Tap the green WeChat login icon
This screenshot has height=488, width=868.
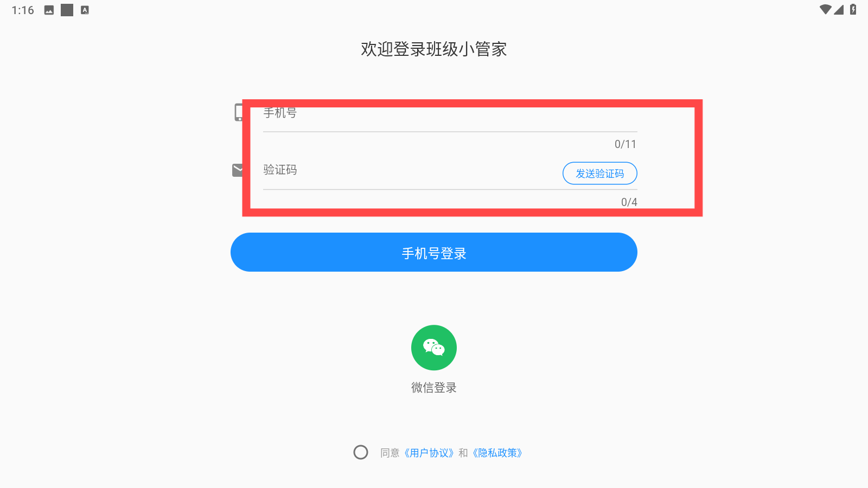[434, 348]
